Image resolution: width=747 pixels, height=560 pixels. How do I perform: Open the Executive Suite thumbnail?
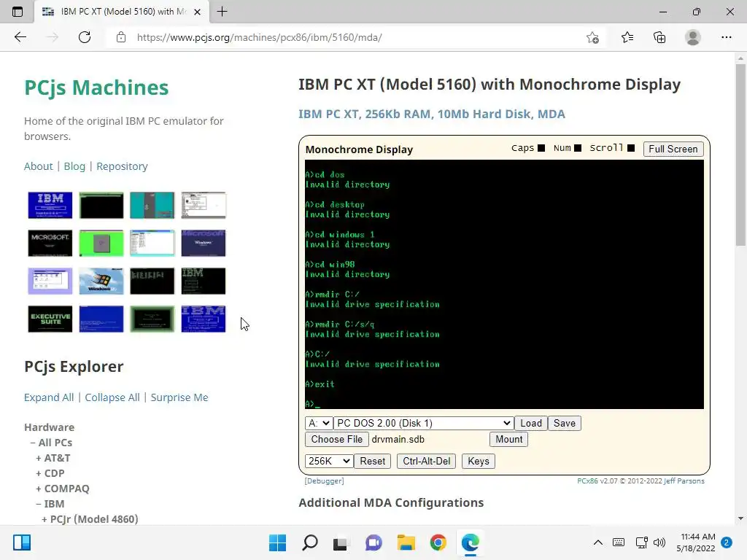(x=50, y=319)
